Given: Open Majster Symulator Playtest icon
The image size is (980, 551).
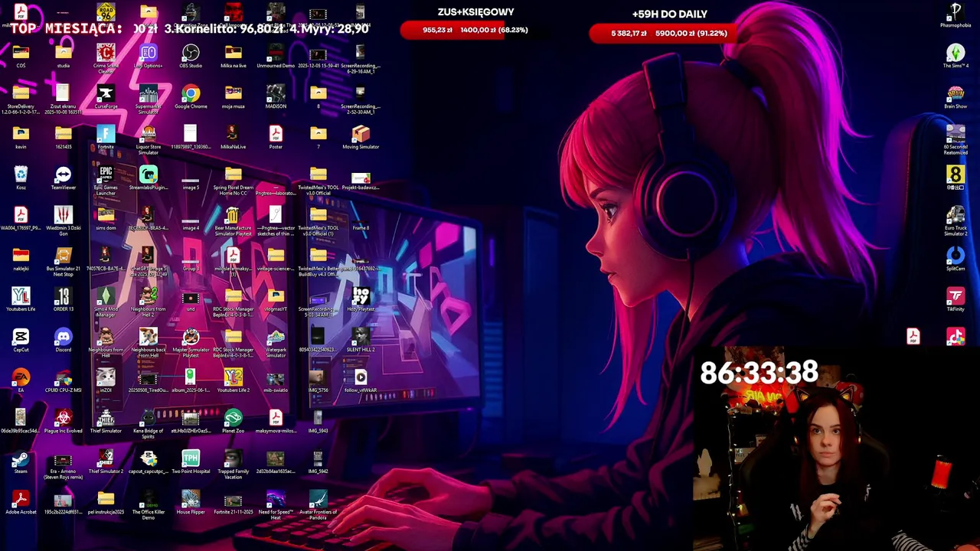Looking at the screenshot, I should (x=191, y=341).
